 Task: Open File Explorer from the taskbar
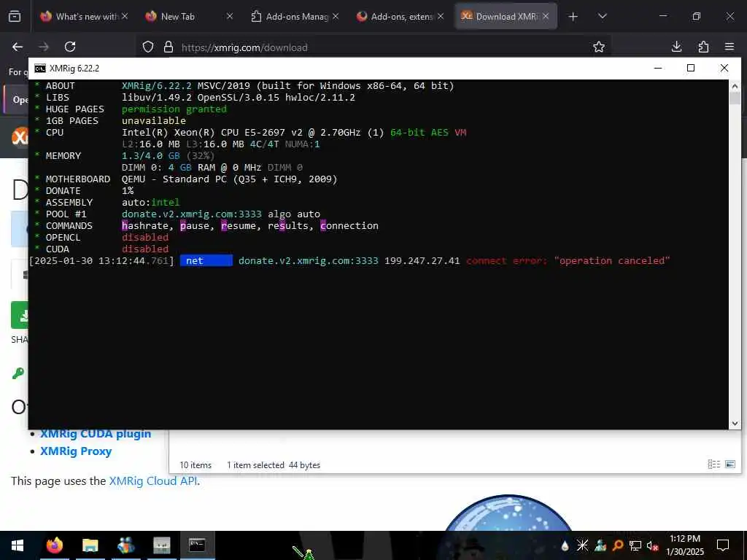[90, 545]
